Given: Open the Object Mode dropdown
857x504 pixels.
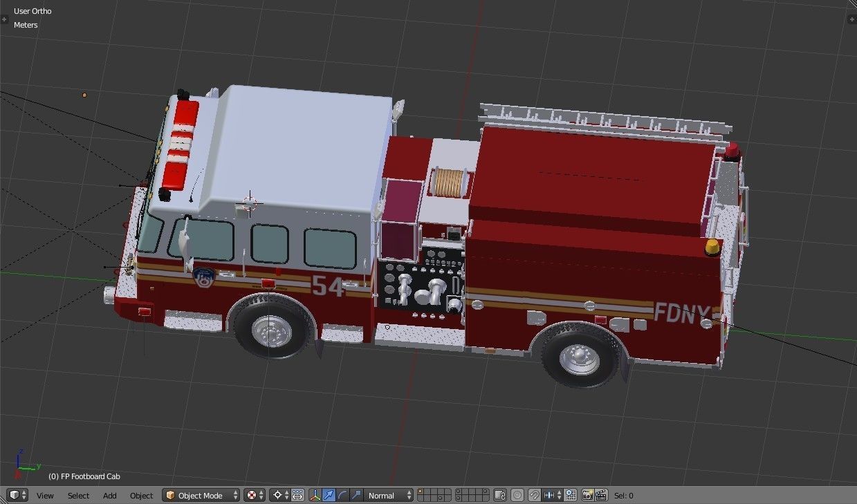Looking at the screenshot, I should 201,495.
